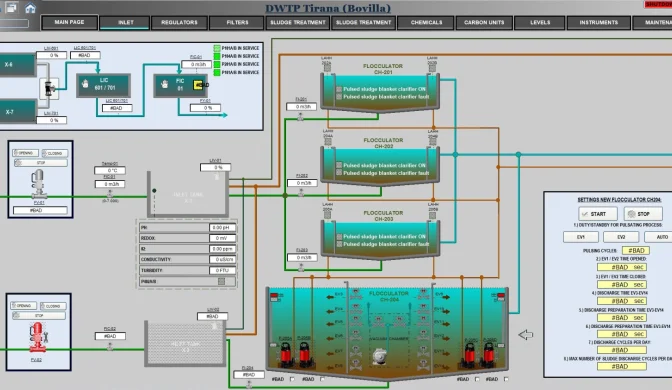This screenshot has height=390, width=672.
Task: Click the 0.00 pH value field
Action: coord(222,228)
